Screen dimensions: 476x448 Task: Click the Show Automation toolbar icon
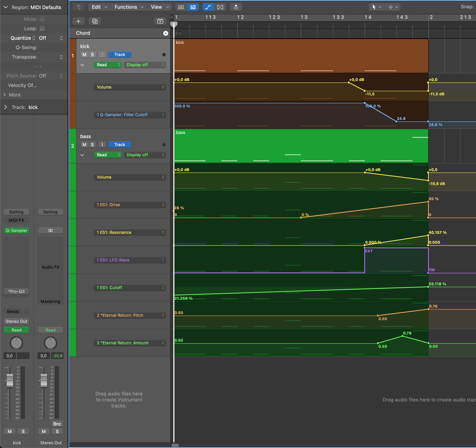click(x=208, y=7)
